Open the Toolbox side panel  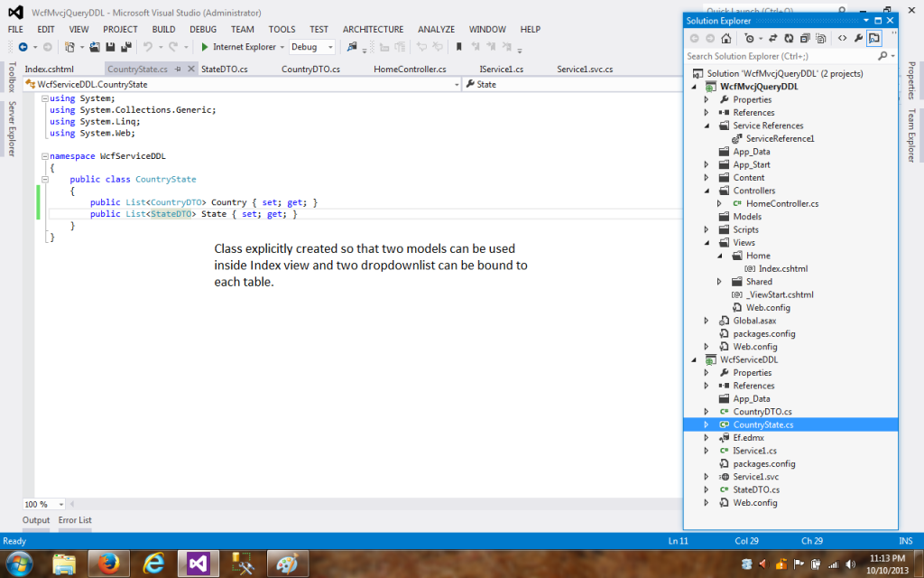[x=12, y=77]
